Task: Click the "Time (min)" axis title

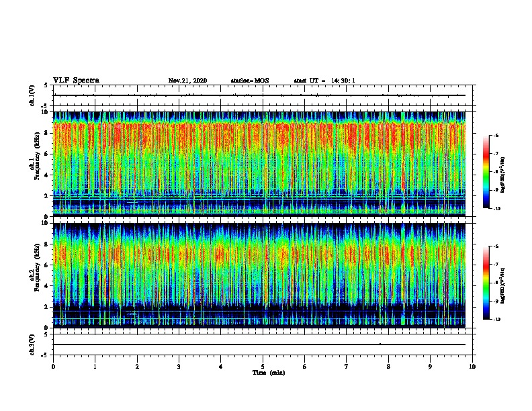Action: 269,373
